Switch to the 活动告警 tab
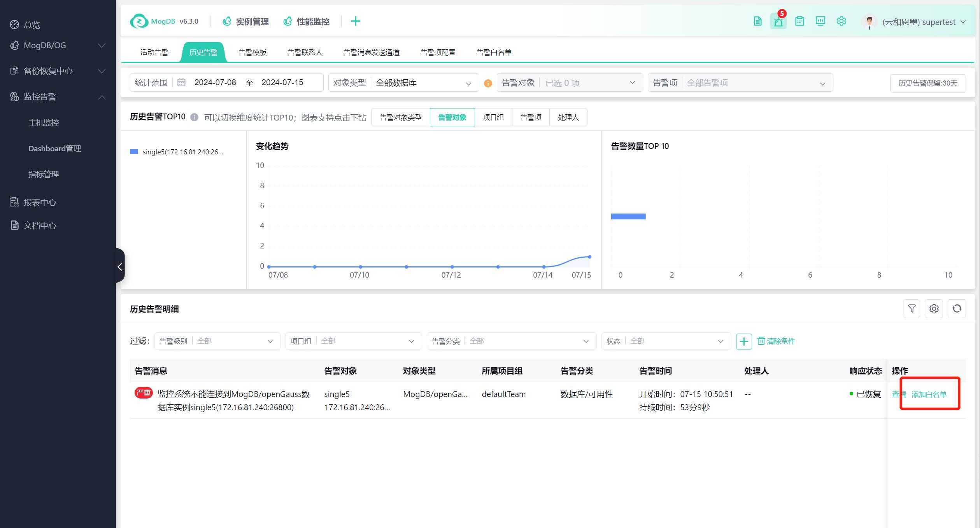Image resolution: width=980 pixels, height=528 pixels. tap(154, 52)
